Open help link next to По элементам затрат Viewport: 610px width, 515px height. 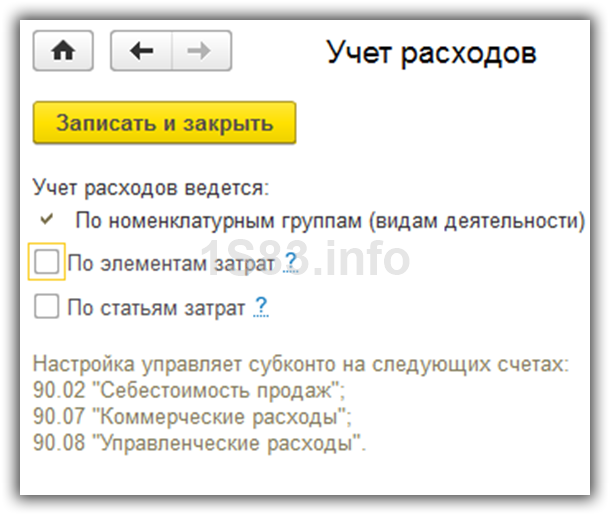click(291, 263)
